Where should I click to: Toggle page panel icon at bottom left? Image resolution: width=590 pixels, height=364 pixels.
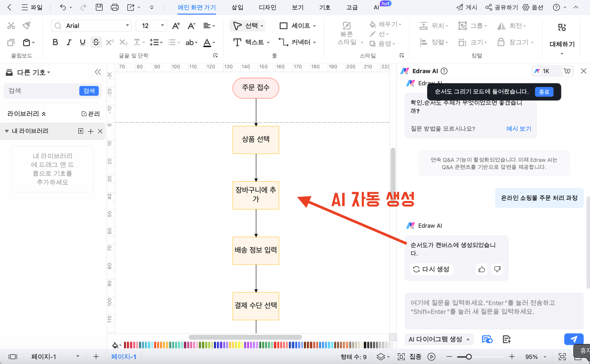tap(13, 357)
